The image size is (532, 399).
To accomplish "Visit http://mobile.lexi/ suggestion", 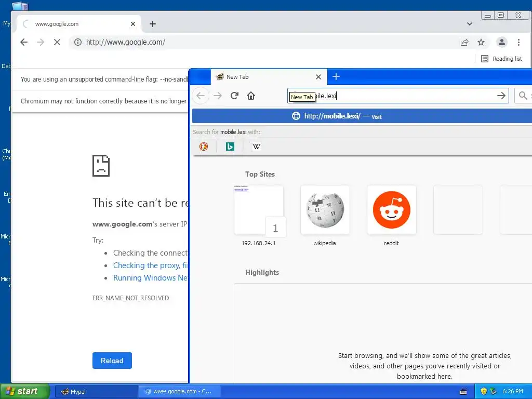I will pyautogui.click(x=362, y=116).
